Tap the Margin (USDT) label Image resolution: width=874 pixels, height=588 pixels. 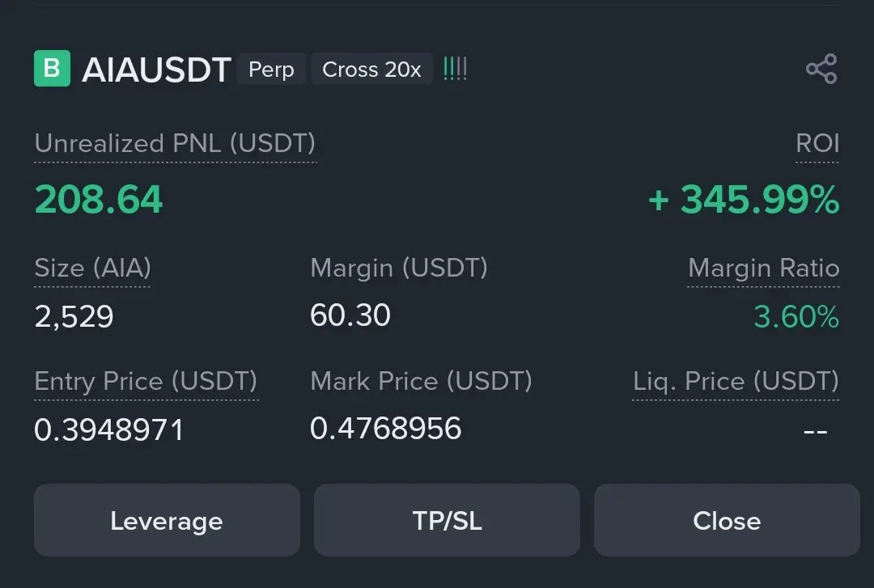point(399,268)
